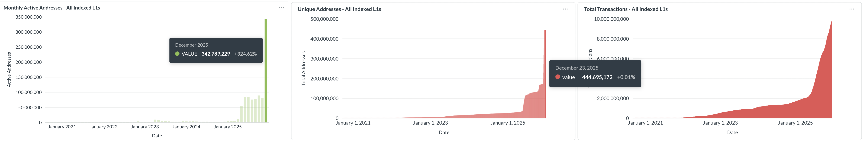Open the Monthly Active Addresses chart options menu

281,8
